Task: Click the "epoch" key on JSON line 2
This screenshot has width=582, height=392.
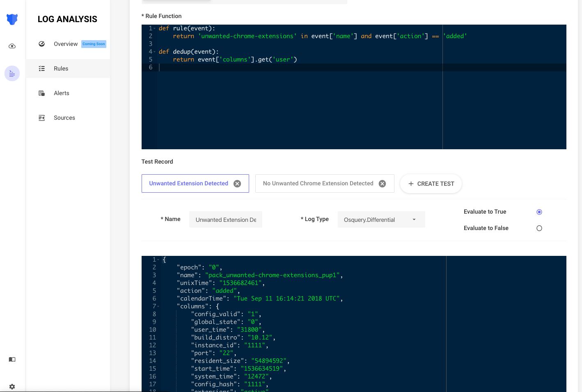Action: click(189, 267)
